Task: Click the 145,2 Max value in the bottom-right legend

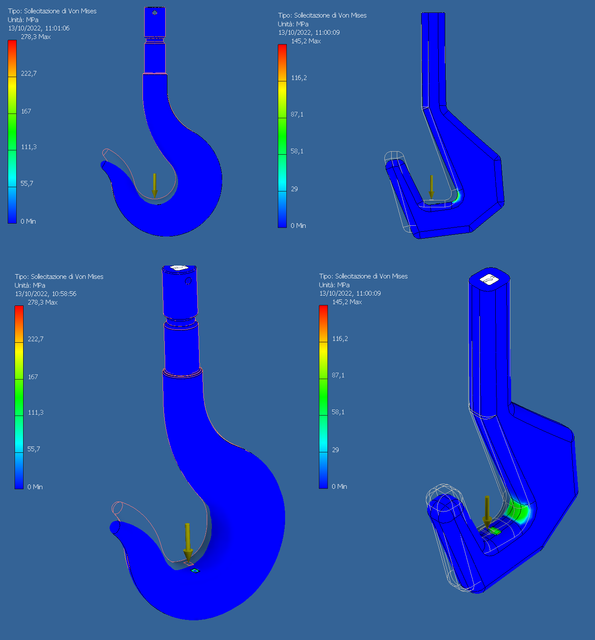Action: (x=347, y=302)
